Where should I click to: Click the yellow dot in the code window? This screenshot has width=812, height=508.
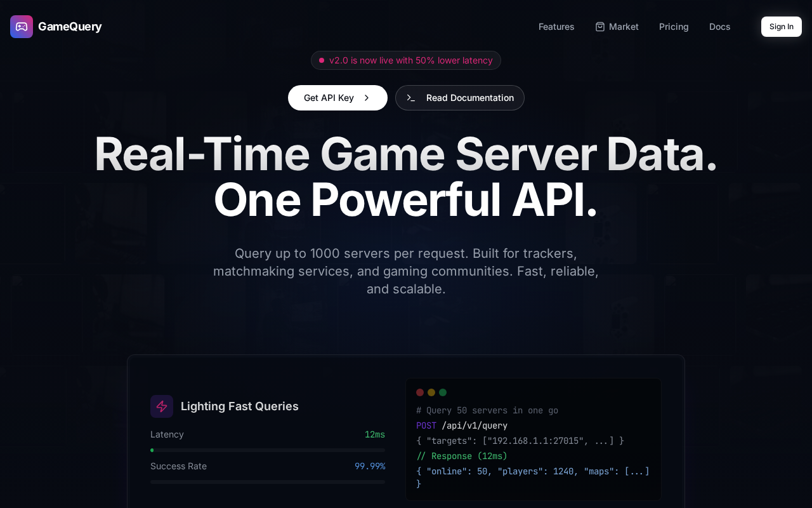point(431,392)
